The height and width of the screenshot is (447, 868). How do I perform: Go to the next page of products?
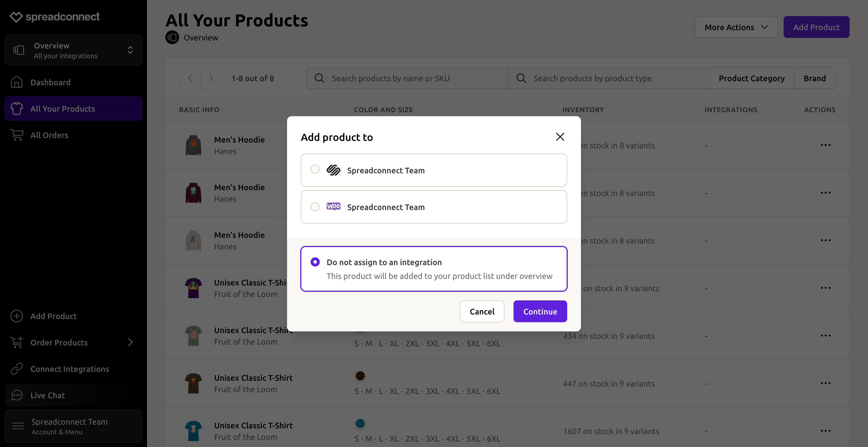coord(211,78)
